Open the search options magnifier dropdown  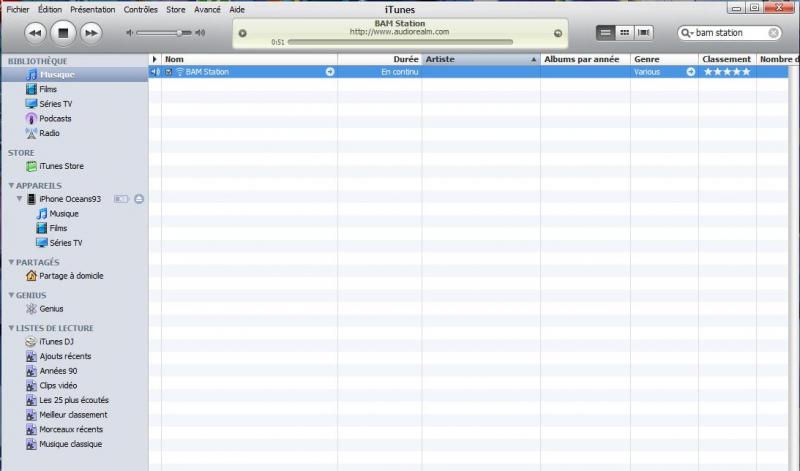coord(687,33)
